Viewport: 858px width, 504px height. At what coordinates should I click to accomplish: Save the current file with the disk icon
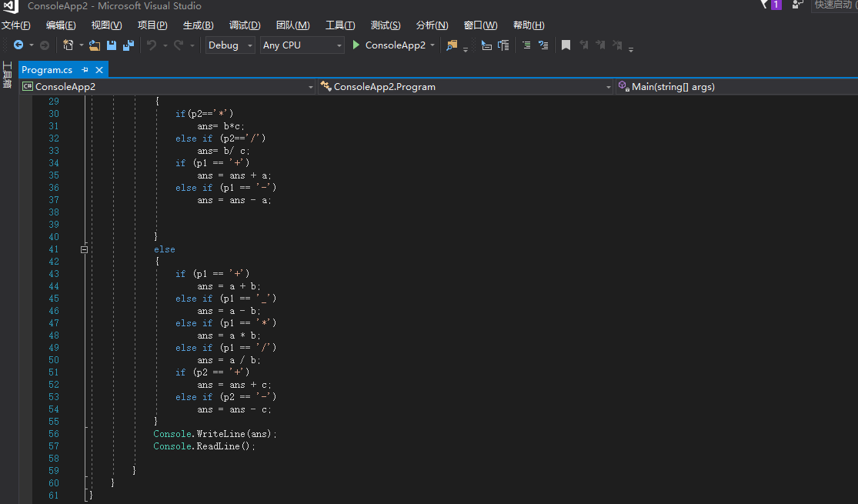112,45
